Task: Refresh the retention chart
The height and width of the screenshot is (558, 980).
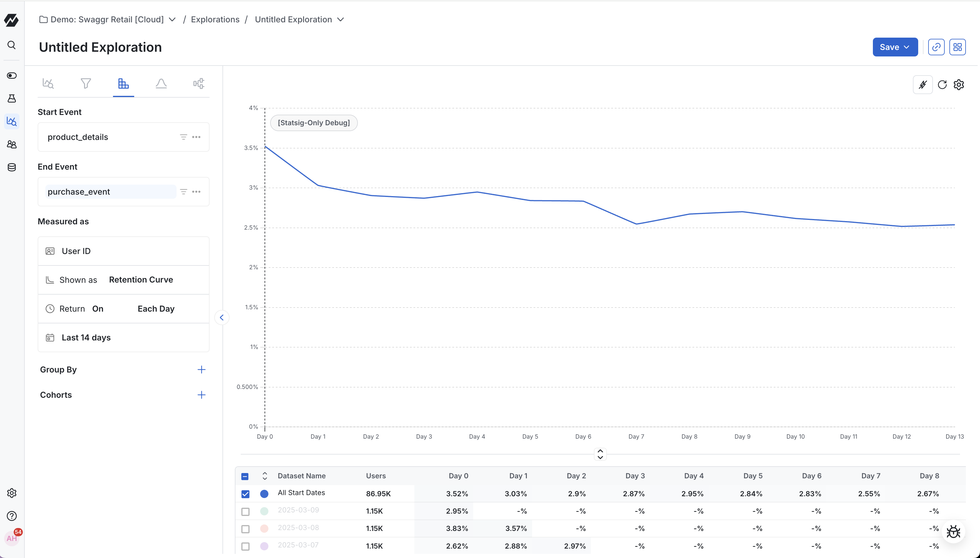Action: (x=942, y=84)
